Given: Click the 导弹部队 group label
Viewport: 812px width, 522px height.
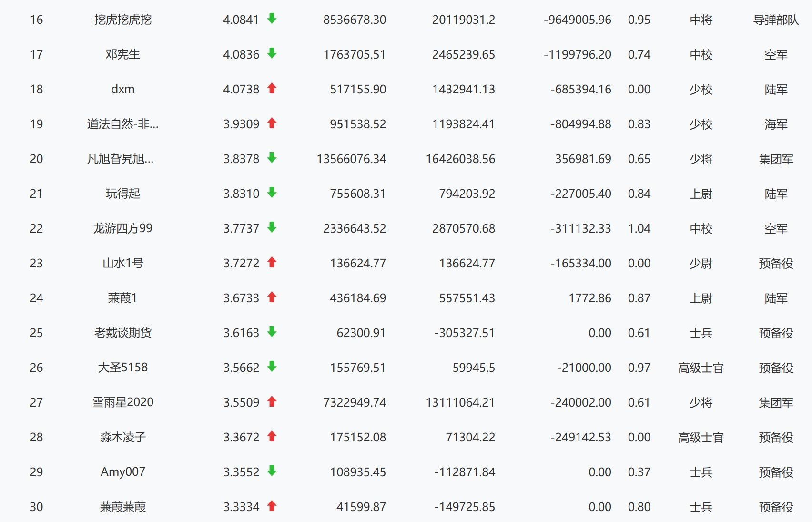Looking at the screenshot, I should point(776,20).
